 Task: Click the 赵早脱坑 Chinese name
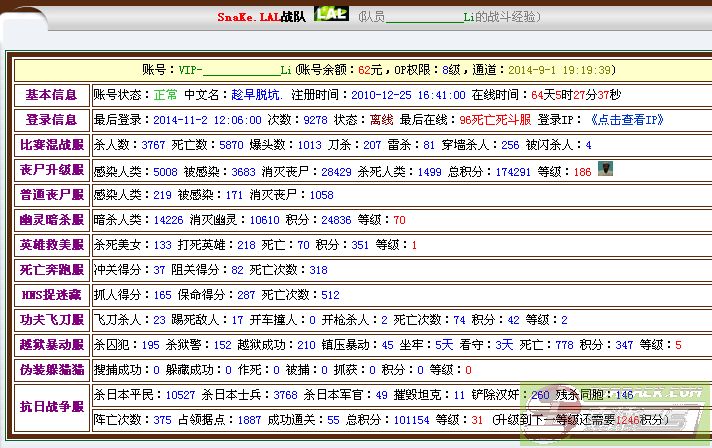point(257,94)
